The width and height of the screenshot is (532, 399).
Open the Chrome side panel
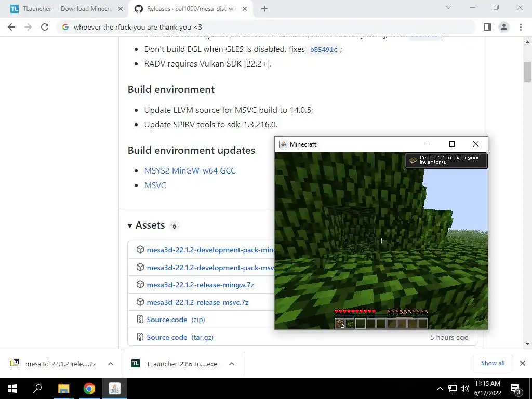pyautogui.click(x=487, y=27)
